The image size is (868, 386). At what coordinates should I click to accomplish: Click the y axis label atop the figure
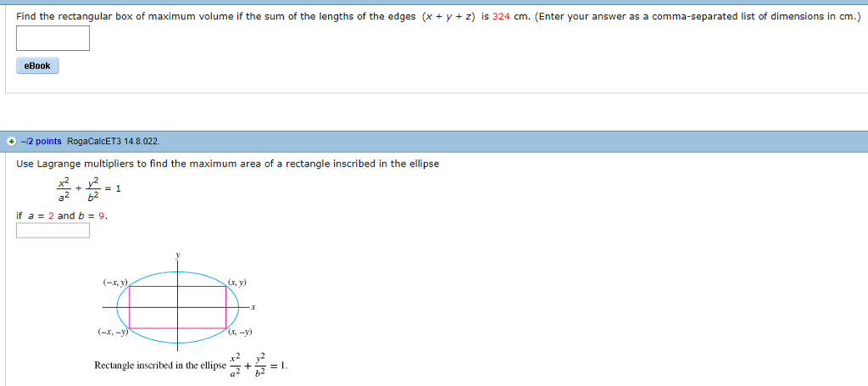pyautogui.click(x=178, y=256)
